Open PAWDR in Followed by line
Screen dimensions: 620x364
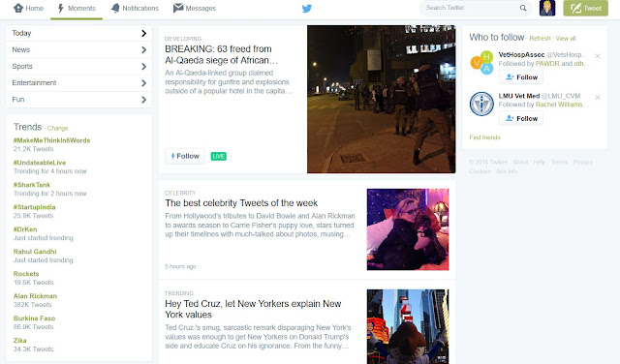[x=547, y=64]
